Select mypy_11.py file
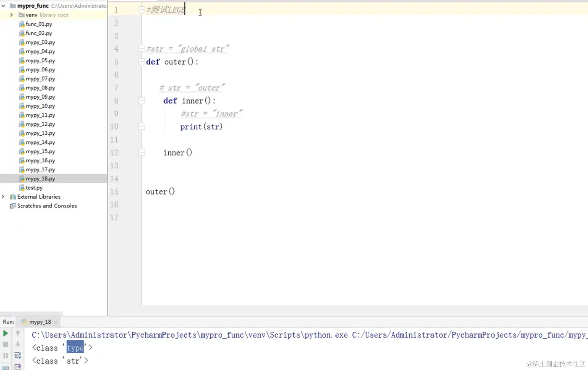 [x=40, y=115]
